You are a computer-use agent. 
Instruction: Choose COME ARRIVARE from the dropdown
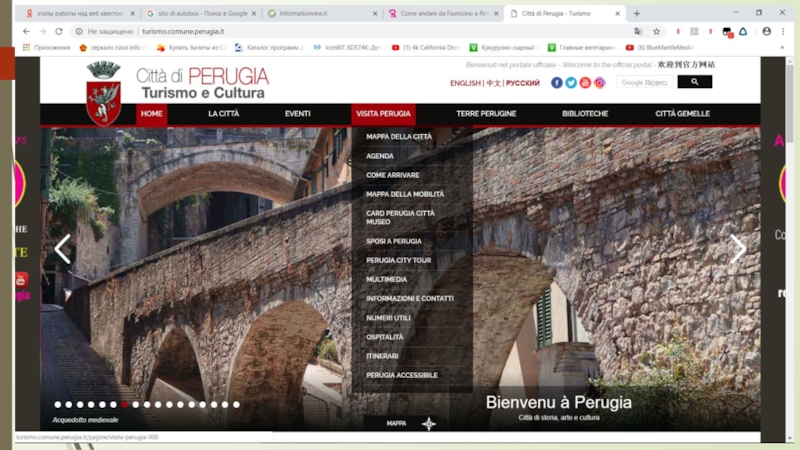pyautogui.click(x=392, y=175)
